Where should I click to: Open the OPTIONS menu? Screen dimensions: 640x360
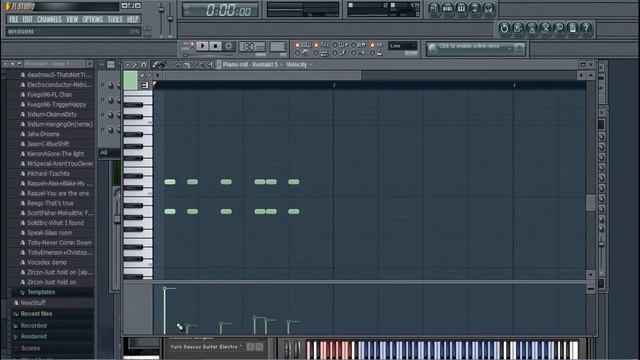point(93,20)
